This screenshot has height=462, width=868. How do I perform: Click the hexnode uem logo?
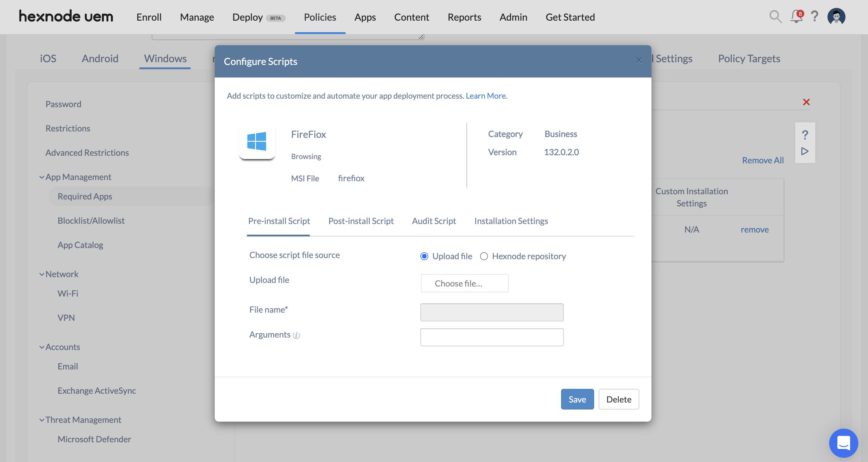pos(66,16)
